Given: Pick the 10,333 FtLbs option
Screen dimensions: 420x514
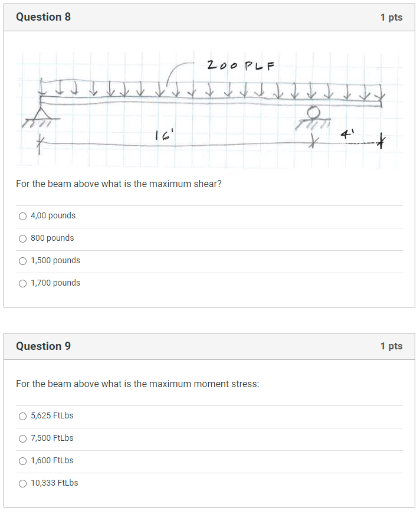Looking at the screenshot, I should coord(22,483).
